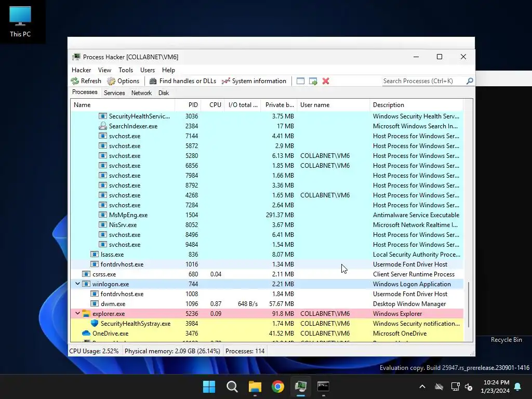The image size is (532, 399).
Task: Click the find window toolbar icon
Action: coord(300,81)
